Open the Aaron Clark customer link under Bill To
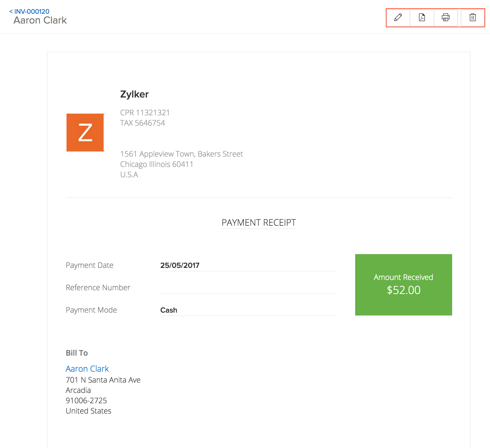Viewport: 490px width, 448px height. [x=87, y=368]
